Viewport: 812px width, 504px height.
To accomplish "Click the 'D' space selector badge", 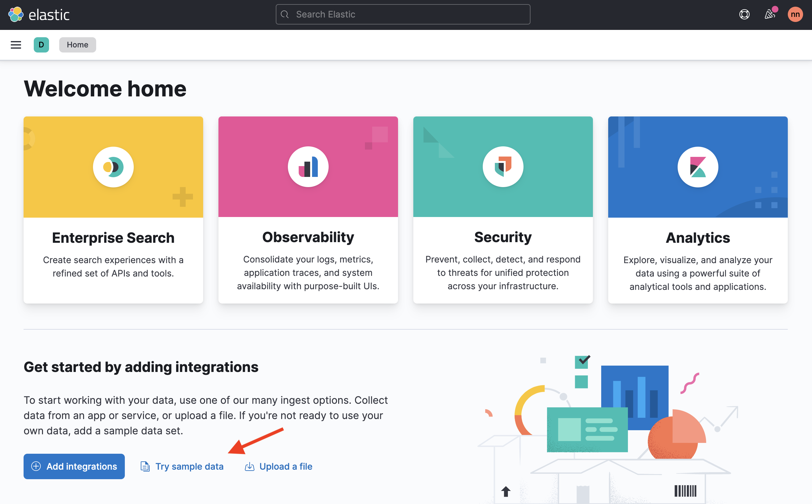I will pyautogui.click(x=41, y=45).
